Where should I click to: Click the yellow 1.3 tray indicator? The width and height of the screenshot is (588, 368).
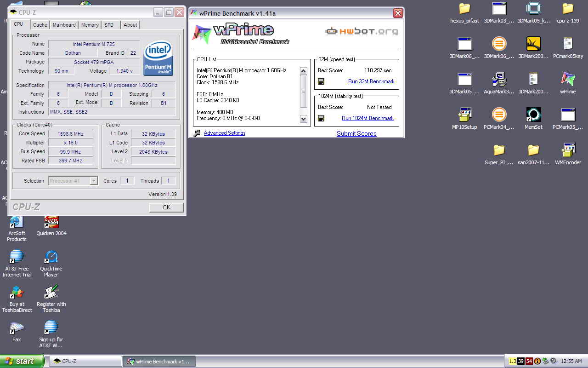pyautogui.click(x=513, y=361)
